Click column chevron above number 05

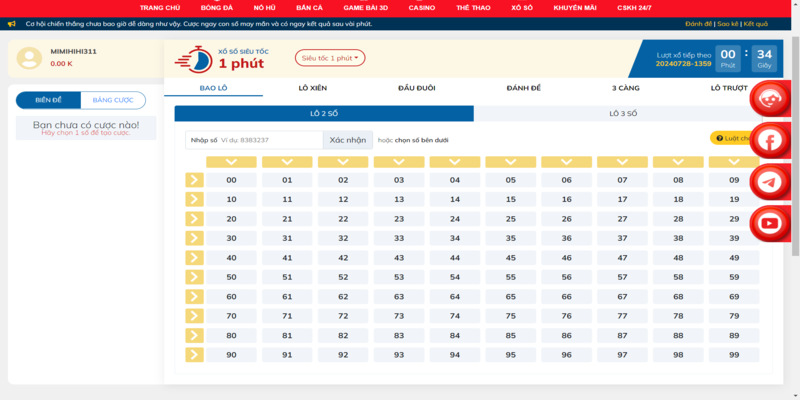[x=510, y=162]
